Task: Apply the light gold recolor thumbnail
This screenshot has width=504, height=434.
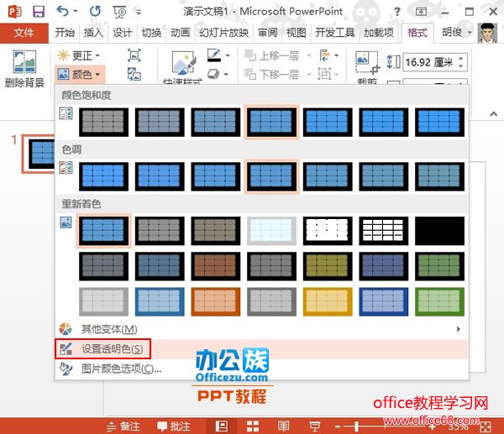Action: pos(328,301)
